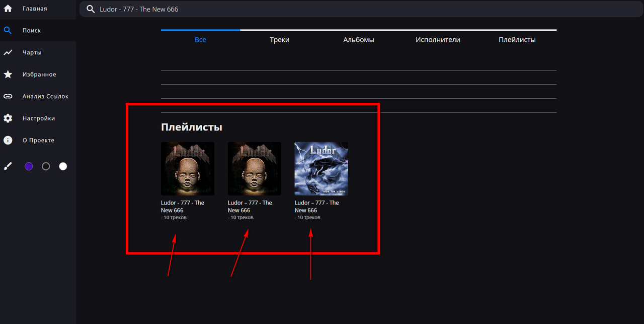The image size is (644, 324).
Task: Select the dark theme color swatch
Action: coord(46,166)
